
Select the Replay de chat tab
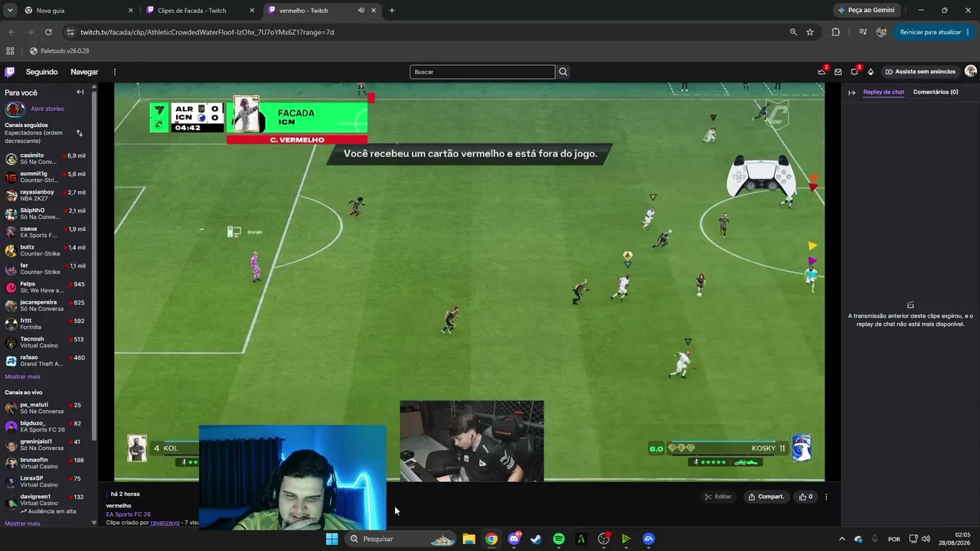pos(884,92)
